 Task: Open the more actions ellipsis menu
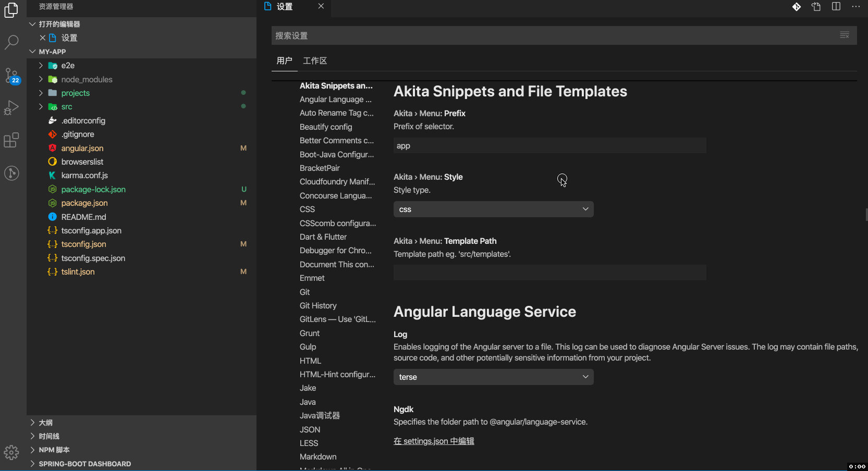coord(856,7)
